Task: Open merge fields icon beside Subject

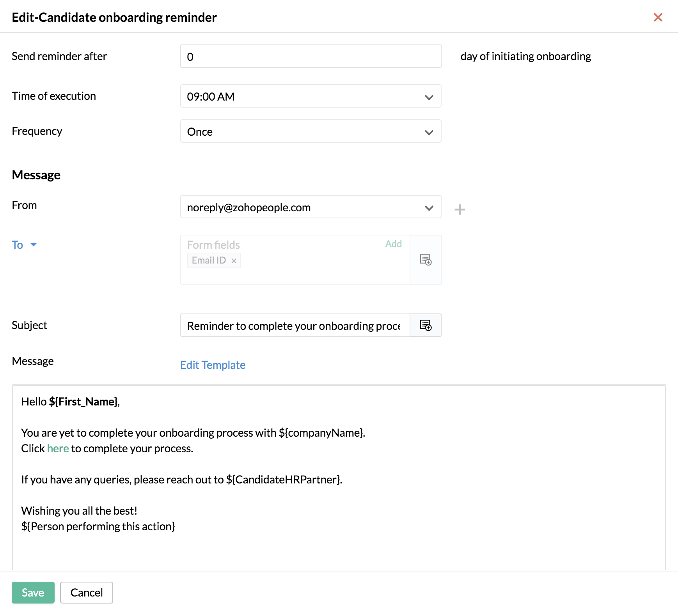Action: 426,325
